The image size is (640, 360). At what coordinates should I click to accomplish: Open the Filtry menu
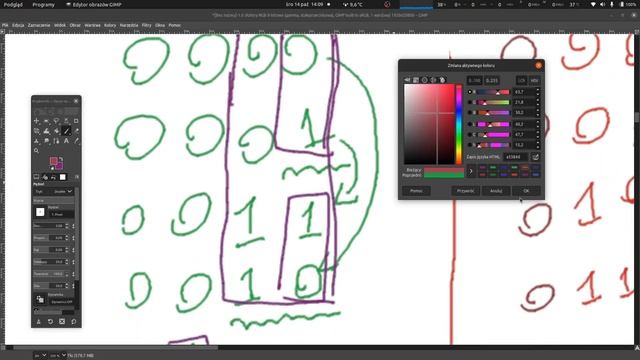tap(147, 25)
